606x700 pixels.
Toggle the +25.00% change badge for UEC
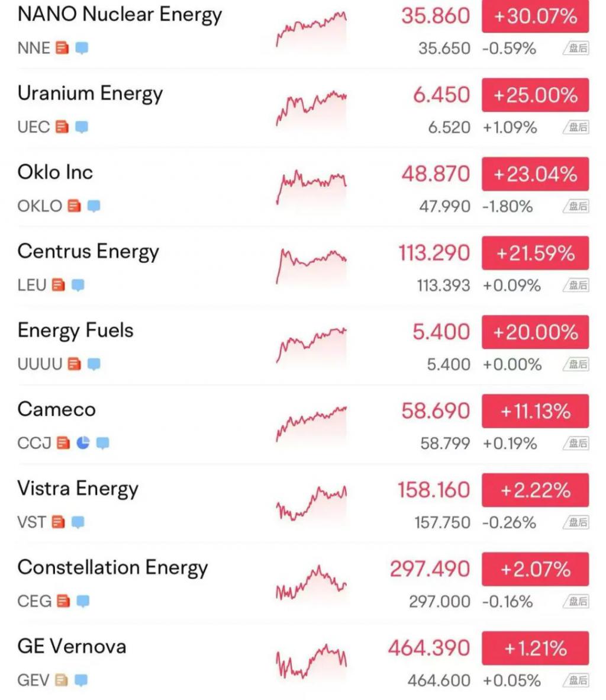click(535, 95)
